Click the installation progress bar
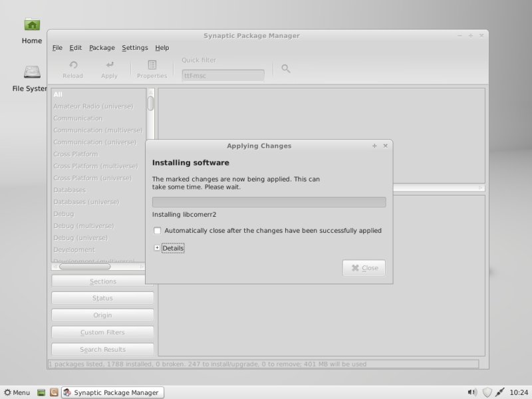Viewport: 532px width, 399px height. [269, 202]
